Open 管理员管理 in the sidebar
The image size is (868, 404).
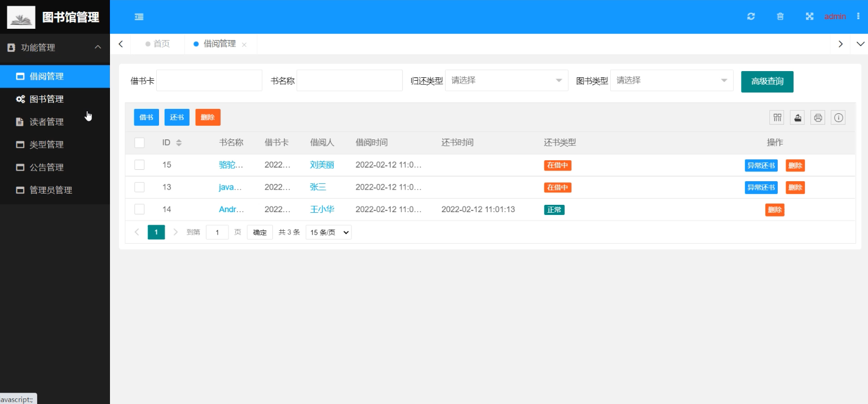[55, 190]
